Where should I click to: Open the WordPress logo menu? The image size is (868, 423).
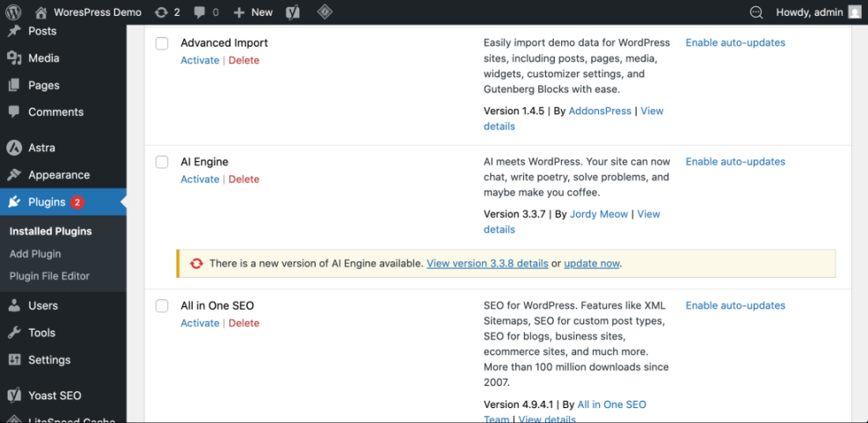click(13, 12)
